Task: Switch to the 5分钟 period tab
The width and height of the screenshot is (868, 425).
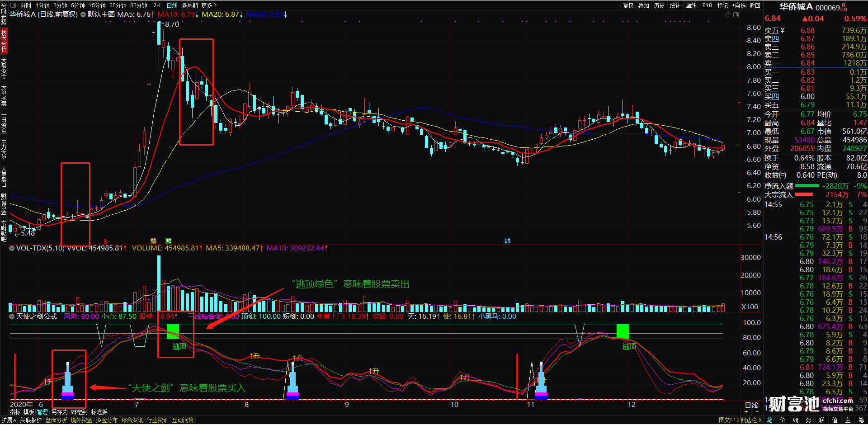Action: (x=78, y=5)
